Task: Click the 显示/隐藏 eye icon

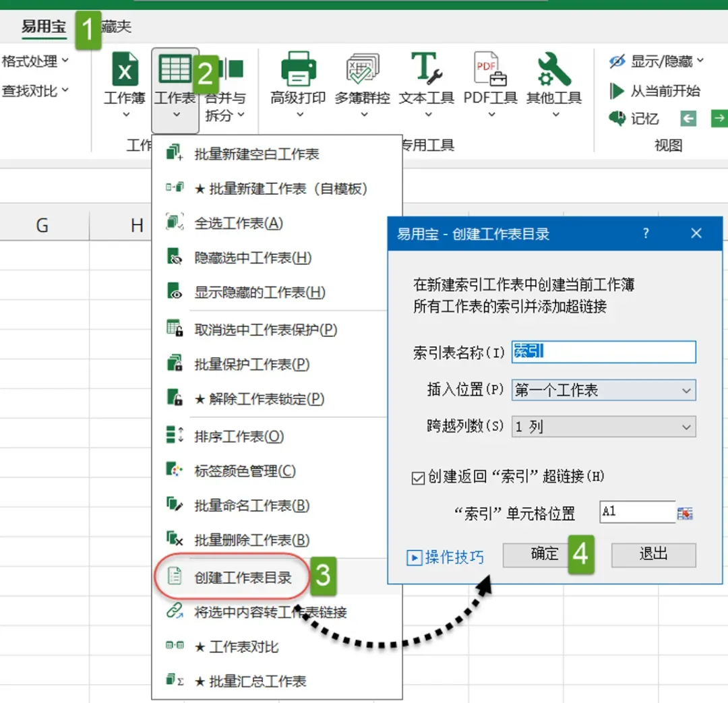Action: tap(617, 61)
